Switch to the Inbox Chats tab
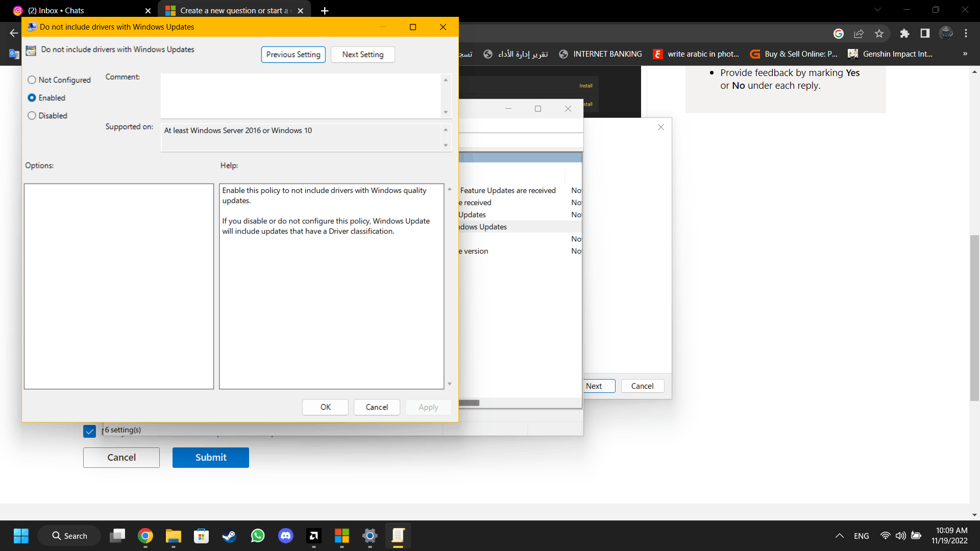 tap(77, 11)
